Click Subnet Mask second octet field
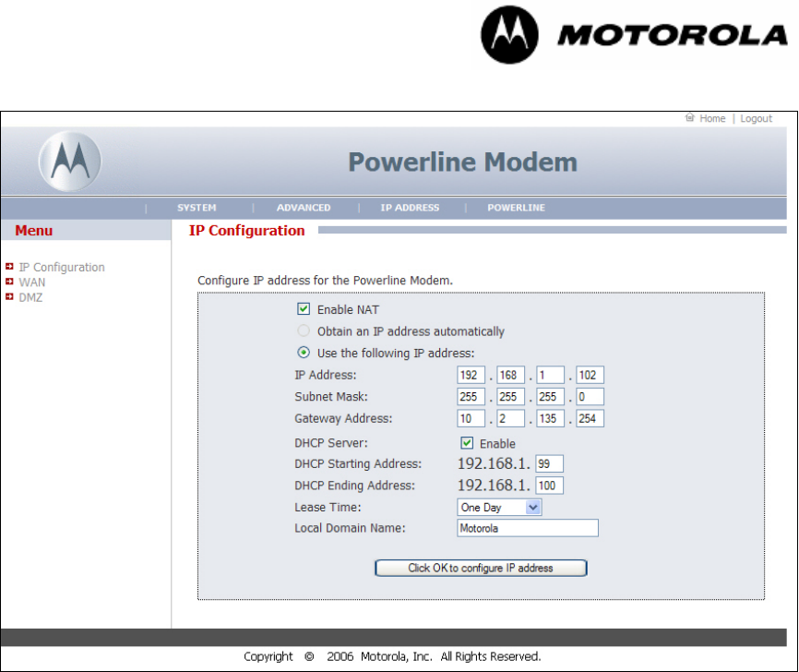Viewport: 799px width, 672px height. click(x=510, y=397)
